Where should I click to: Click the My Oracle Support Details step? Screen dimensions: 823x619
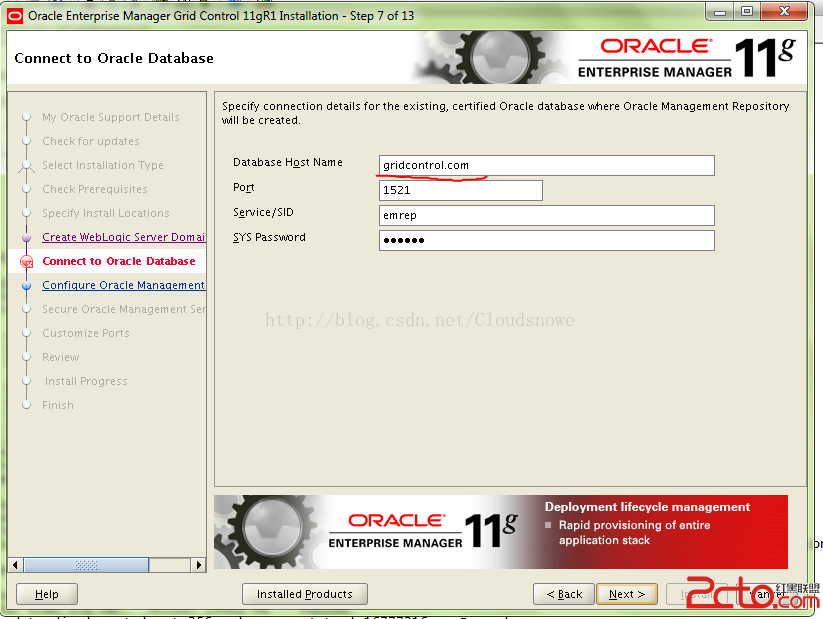111,117
